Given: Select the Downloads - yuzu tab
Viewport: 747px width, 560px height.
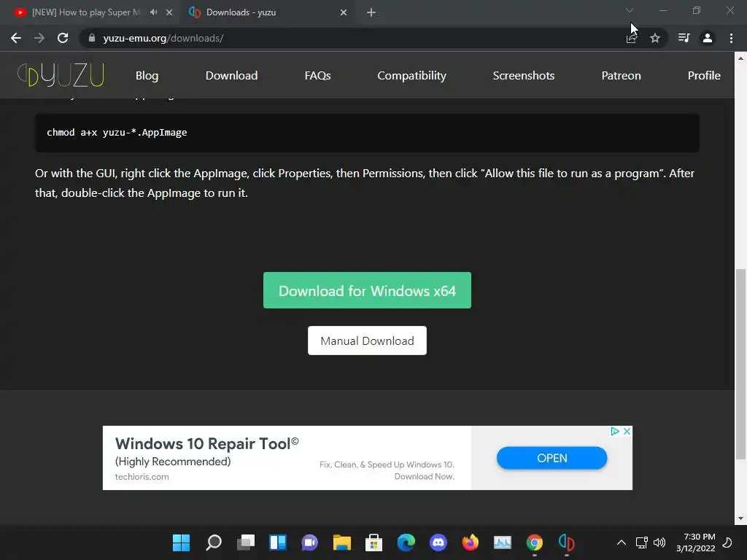Looking at the screenshot, I should [x=267, y=12].
